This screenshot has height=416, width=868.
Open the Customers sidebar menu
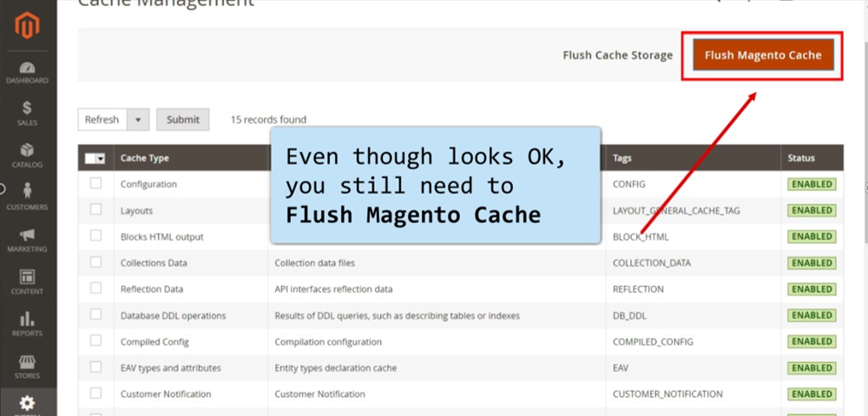[27, 198]
